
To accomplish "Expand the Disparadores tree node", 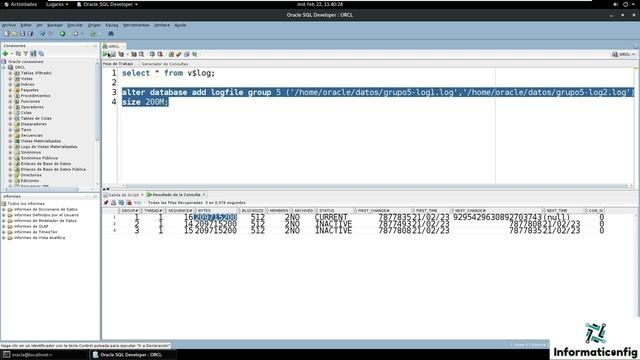I will [10, 124].
